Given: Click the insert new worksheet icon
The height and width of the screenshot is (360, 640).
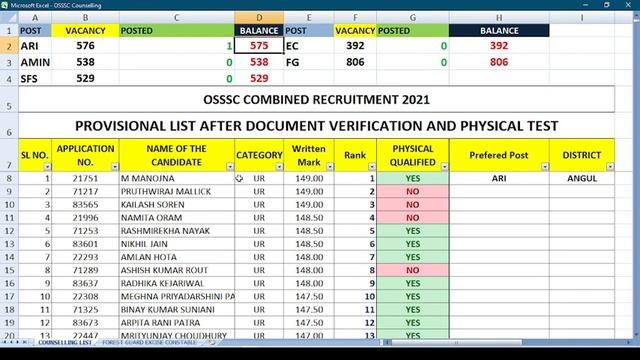Looking at the screenshot, I should tap(212, 342).
